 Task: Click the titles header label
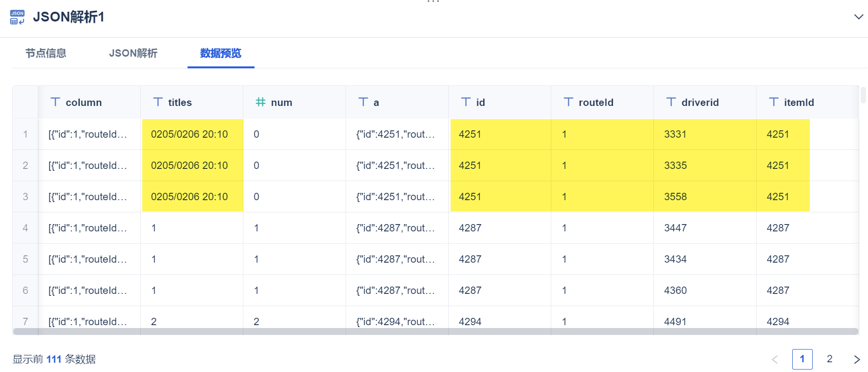(x=180, y=103)
